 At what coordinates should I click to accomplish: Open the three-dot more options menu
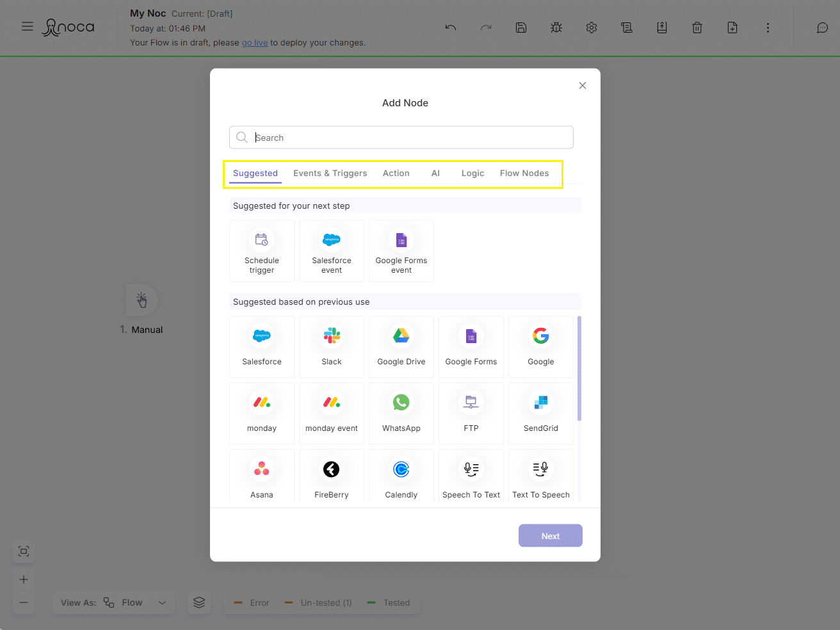[768, 28]
